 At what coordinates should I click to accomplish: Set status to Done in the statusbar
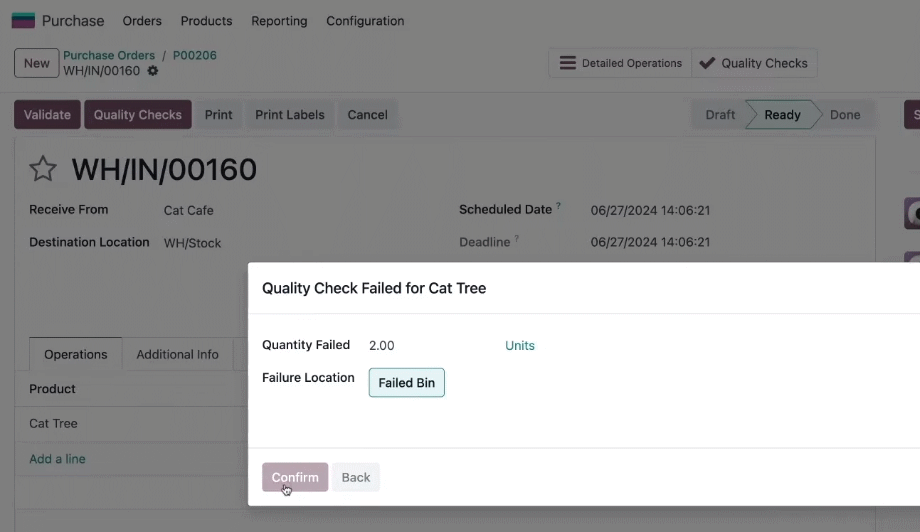[x=845, y=114]
